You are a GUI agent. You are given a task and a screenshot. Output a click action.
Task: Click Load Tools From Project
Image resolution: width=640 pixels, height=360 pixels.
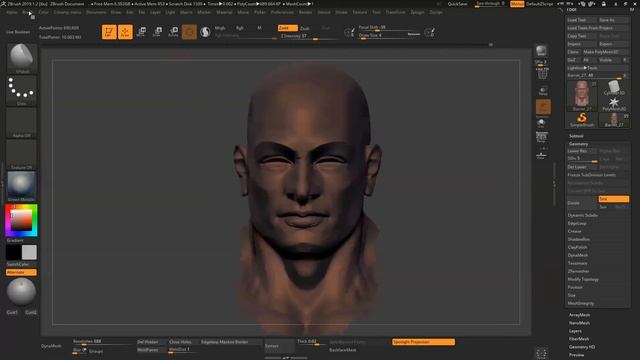598,28
